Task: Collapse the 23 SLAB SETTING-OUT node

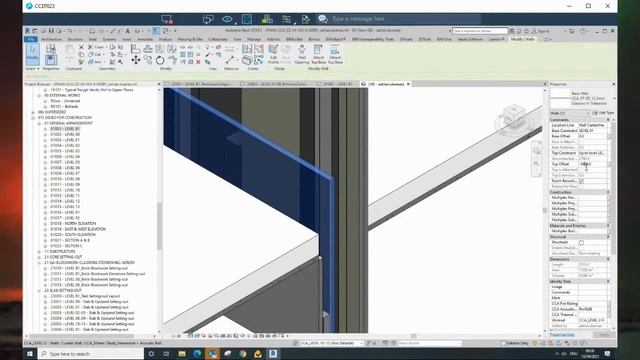Action: [39, 291]
